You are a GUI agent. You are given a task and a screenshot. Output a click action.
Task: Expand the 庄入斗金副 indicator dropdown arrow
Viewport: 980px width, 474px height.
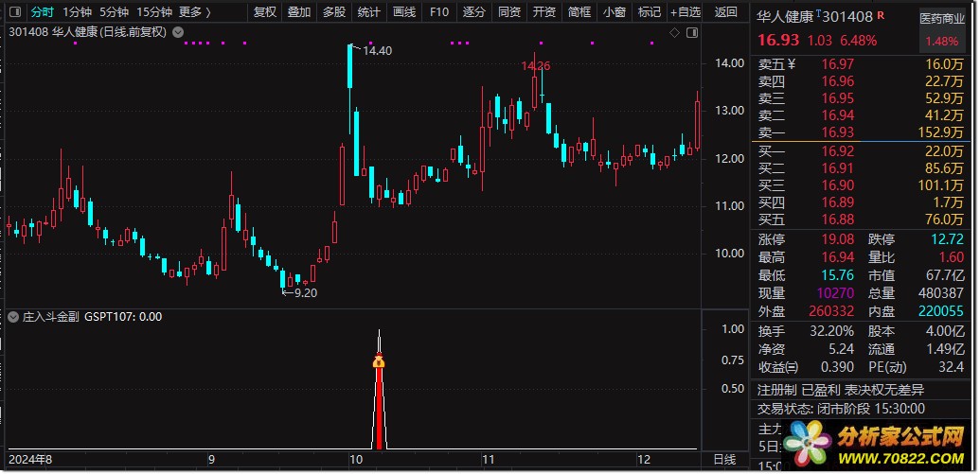click(12, 317)
